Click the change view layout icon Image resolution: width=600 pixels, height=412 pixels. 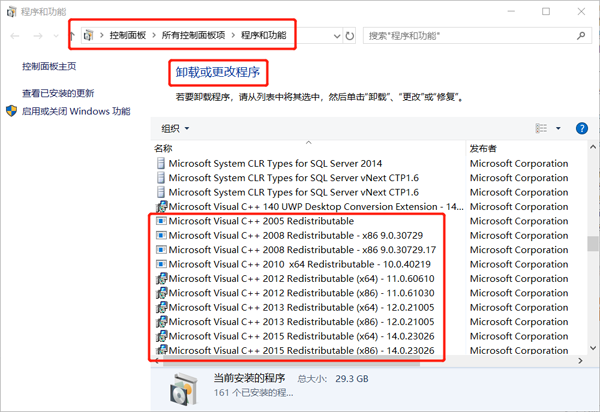tap(542, 128)
